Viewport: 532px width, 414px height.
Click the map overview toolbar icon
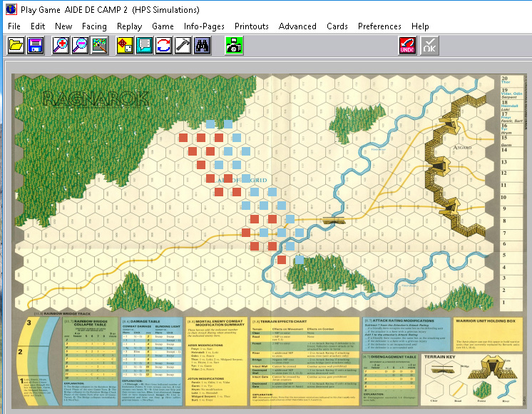pyautogui.click(x=99, y=45)
